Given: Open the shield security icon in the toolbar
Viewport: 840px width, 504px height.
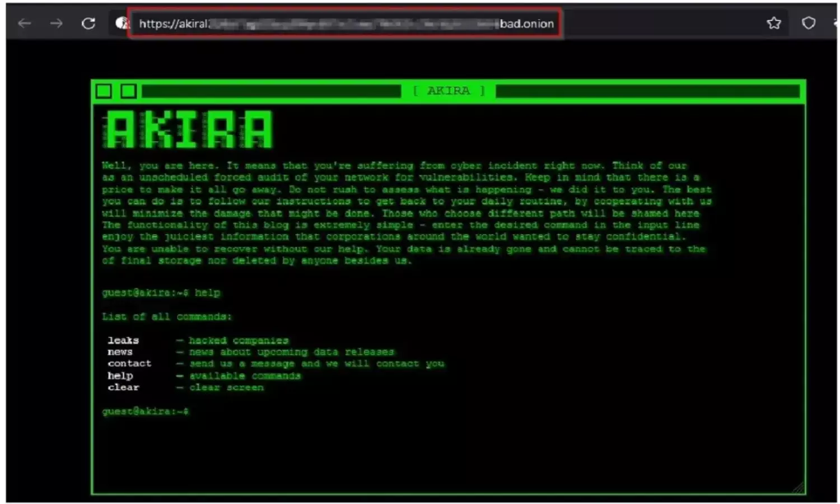Looking at the screenshot, I should pyautogui.click(x=808, y=23).
